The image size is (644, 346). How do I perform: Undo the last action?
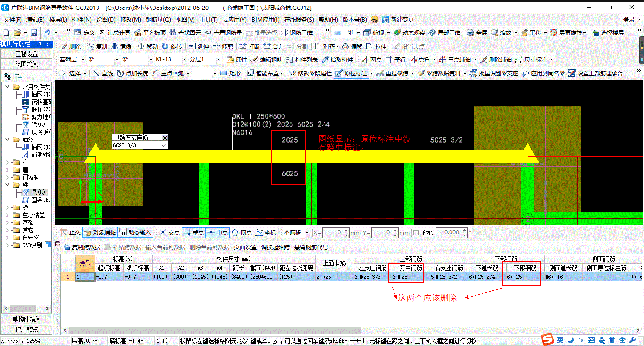[47, 33]
